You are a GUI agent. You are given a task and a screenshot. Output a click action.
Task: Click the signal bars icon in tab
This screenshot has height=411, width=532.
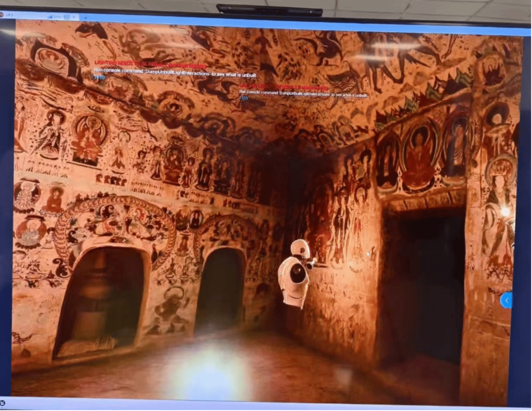pos(50,17)
